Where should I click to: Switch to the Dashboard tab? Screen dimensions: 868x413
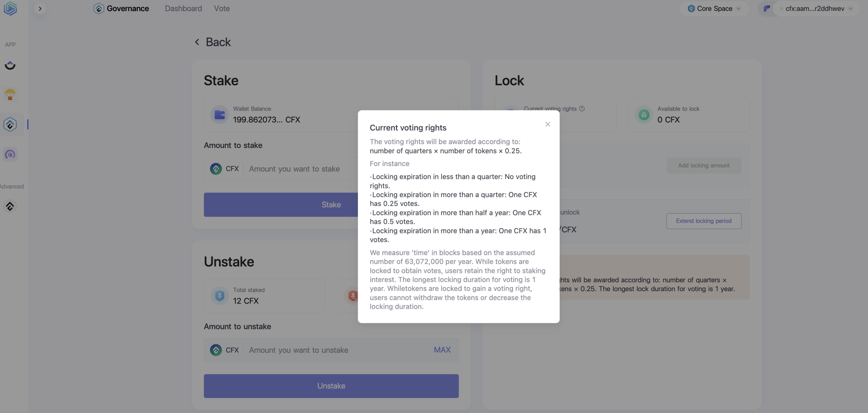pos(183,8)
